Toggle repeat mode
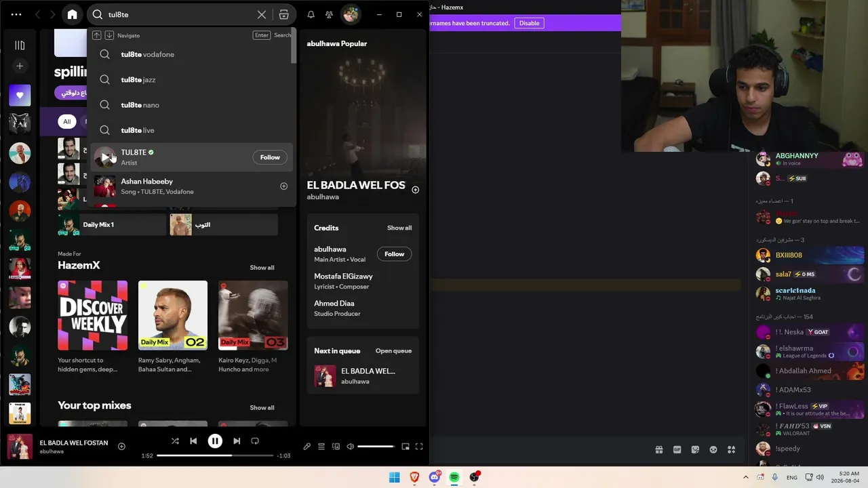Image resolution: width=868 pixels, height=488 pixels. (255, 441)
